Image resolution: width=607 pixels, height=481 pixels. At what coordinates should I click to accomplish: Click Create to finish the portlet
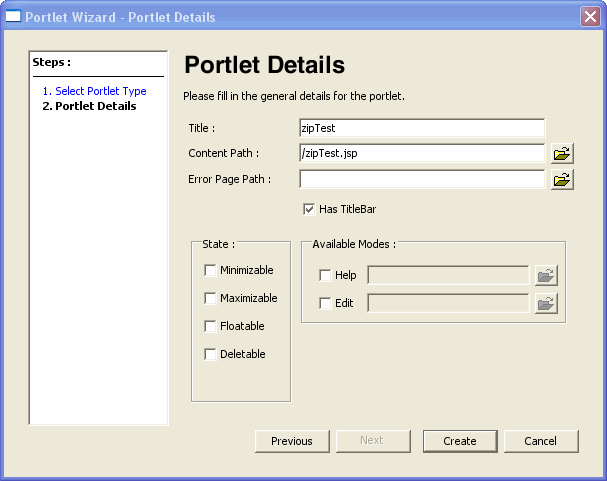pyautogui.click(x=460, y=441)
